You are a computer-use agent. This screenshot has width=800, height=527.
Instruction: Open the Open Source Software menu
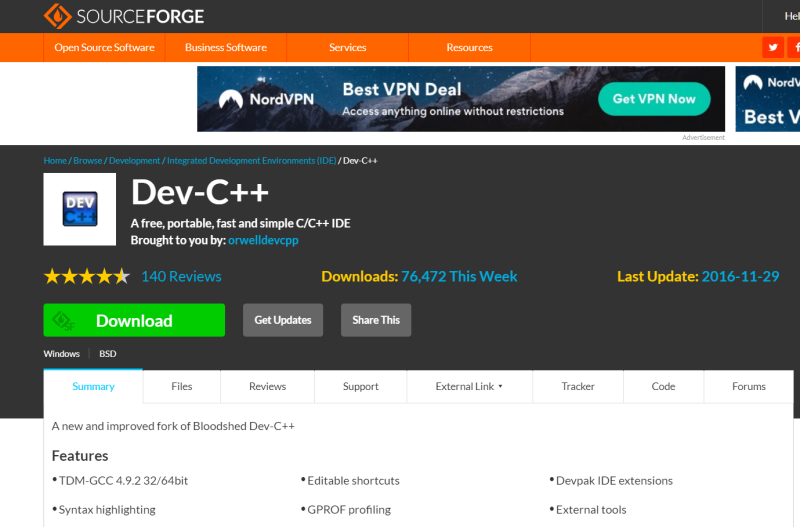pyautogui.click(x=104, y=47)
